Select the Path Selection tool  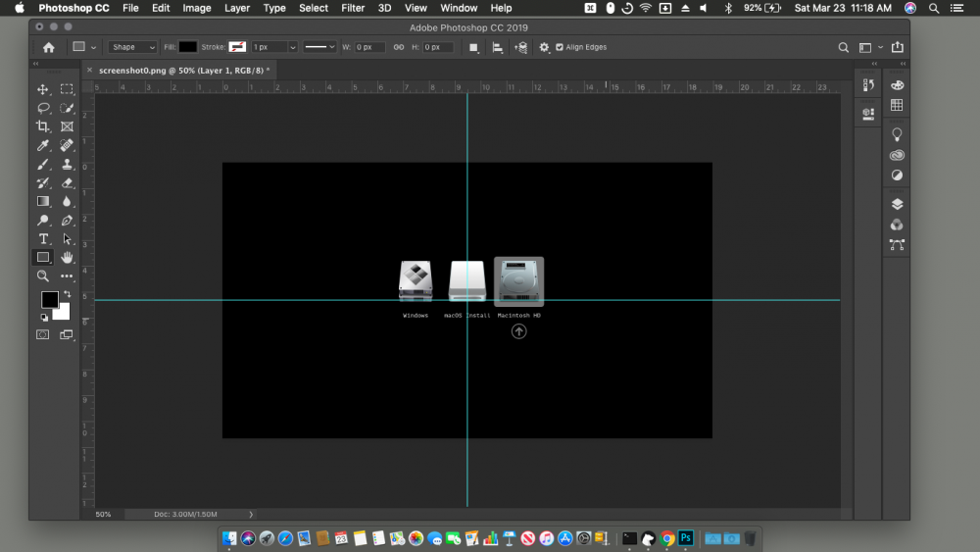(67, 239)
